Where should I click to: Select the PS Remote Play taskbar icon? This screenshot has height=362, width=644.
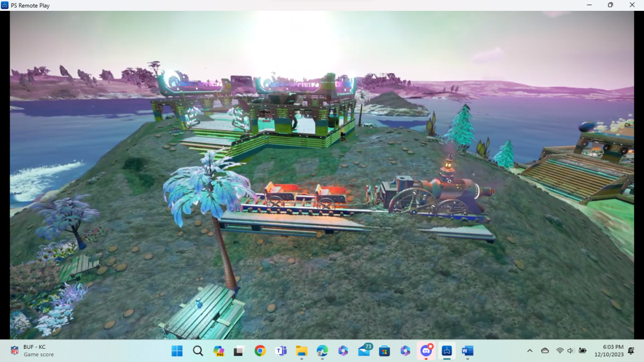click(x=447, y=351)
